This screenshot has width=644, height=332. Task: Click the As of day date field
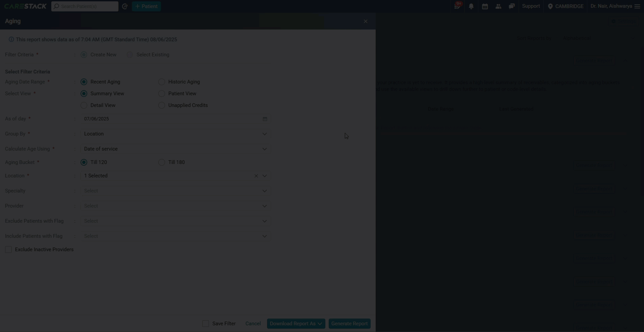[176, 119]
